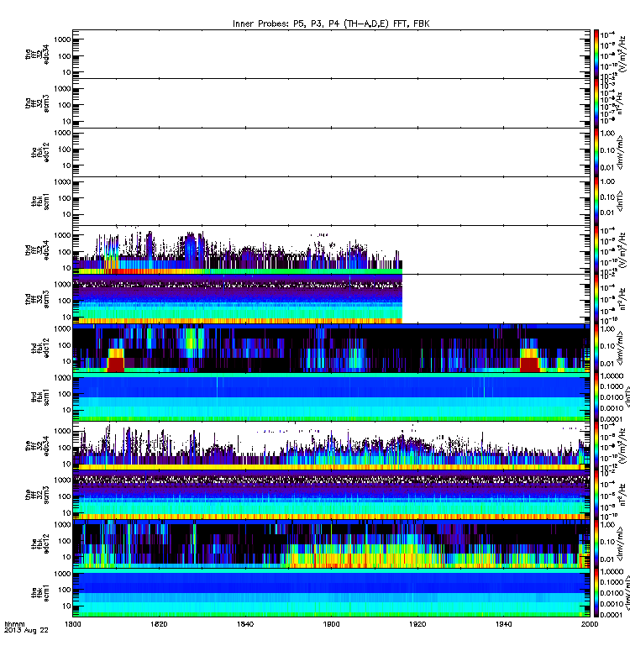Click the thd fff edc34 spectrogram panel
The height and width of the screenshot is (672, 630).
coord(331,249)
